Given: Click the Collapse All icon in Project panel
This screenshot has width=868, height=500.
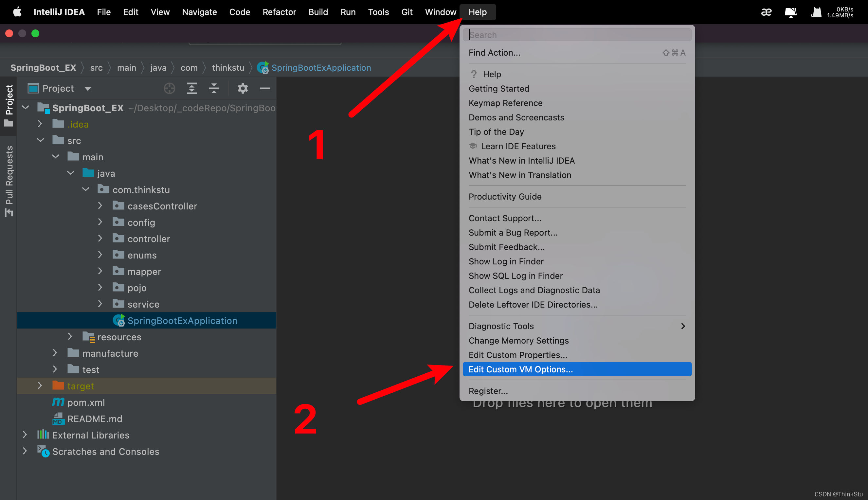Looking at the screenshot, I should (214, 88).
